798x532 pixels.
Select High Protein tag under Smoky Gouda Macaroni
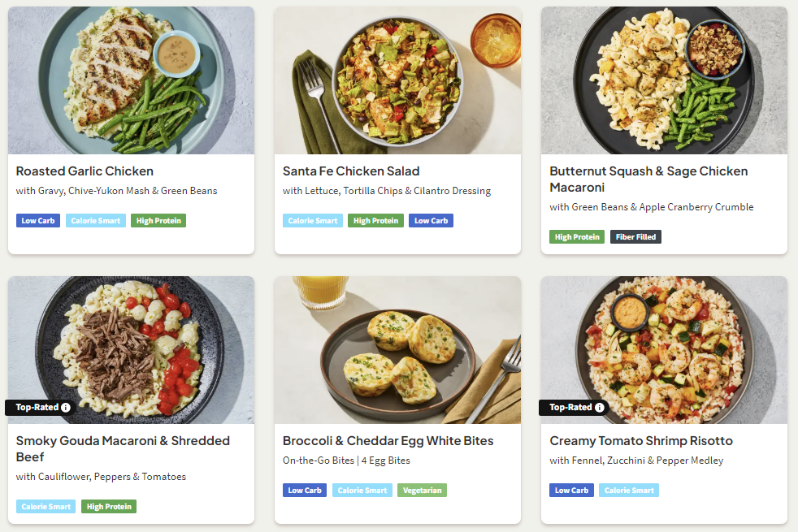pyautogui.click(x=109, y=507)
